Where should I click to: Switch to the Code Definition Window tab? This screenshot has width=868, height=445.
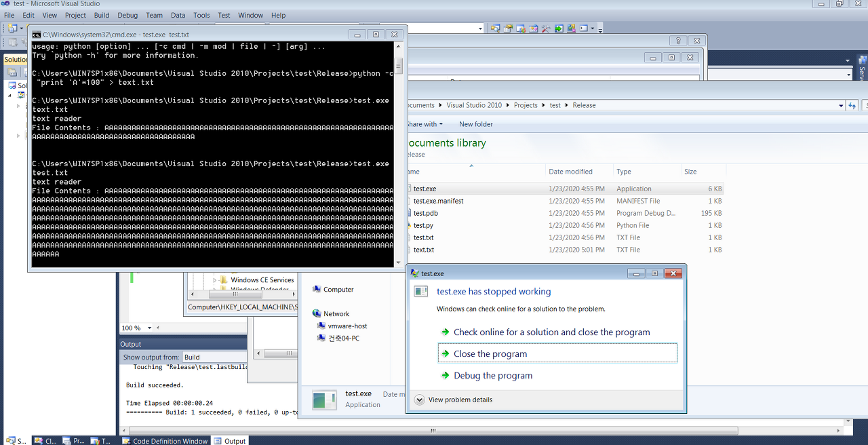[165, 441]
